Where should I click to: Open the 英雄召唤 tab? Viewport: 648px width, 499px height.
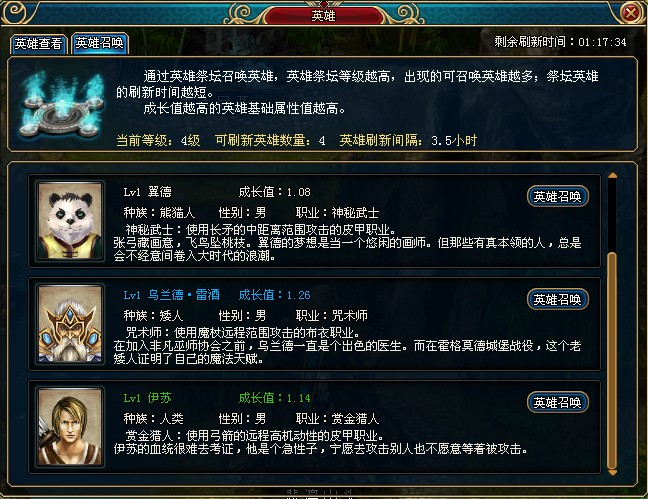click(x=100, y=43)
